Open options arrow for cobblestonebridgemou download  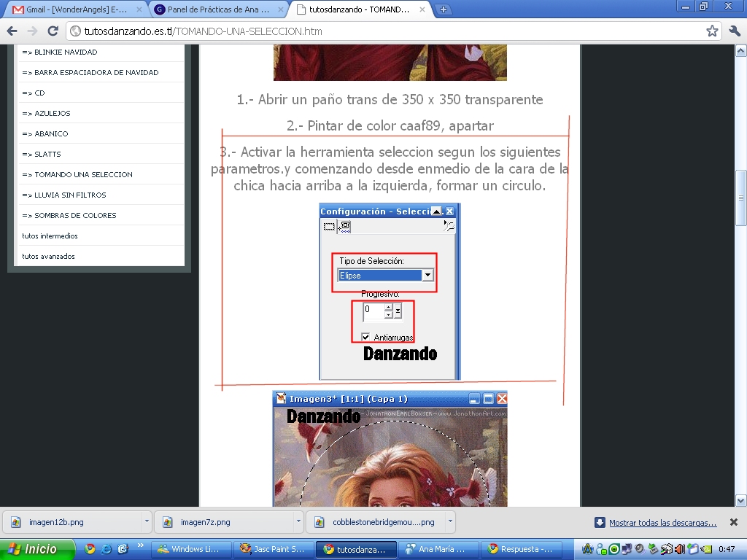point(450,522)
